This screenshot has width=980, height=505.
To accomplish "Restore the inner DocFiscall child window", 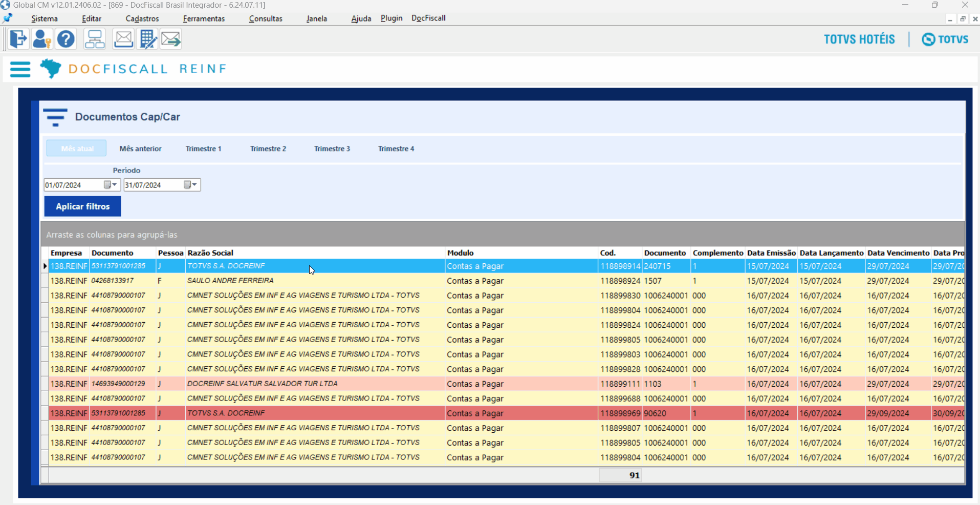I will point(963,19).
